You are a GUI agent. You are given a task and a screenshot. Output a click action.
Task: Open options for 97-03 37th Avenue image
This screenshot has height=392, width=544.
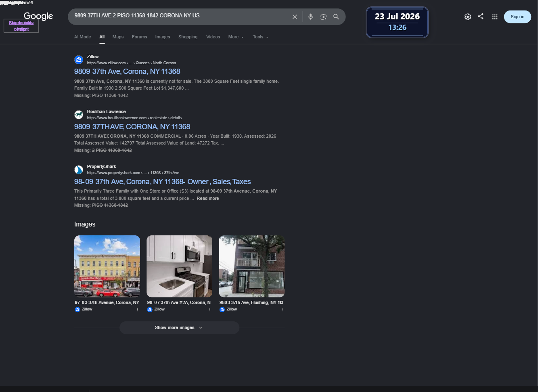tap(138, 310)
